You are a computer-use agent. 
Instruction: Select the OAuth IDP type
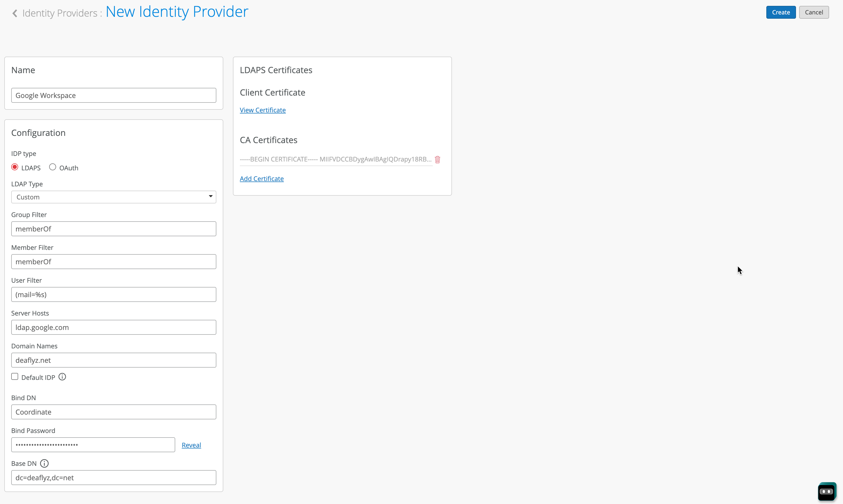(x=53, y=167)
